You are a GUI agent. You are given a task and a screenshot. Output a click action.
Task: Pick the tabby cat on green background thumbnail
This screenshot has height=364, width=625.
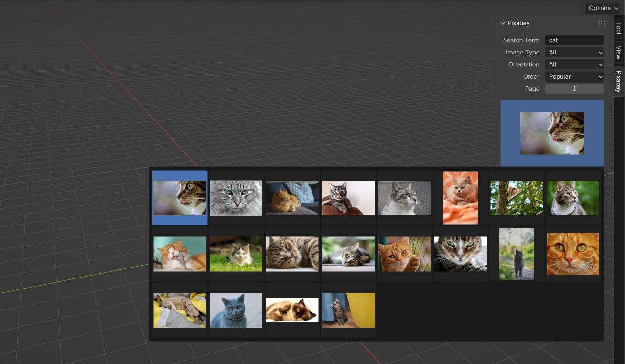(573, 198)
